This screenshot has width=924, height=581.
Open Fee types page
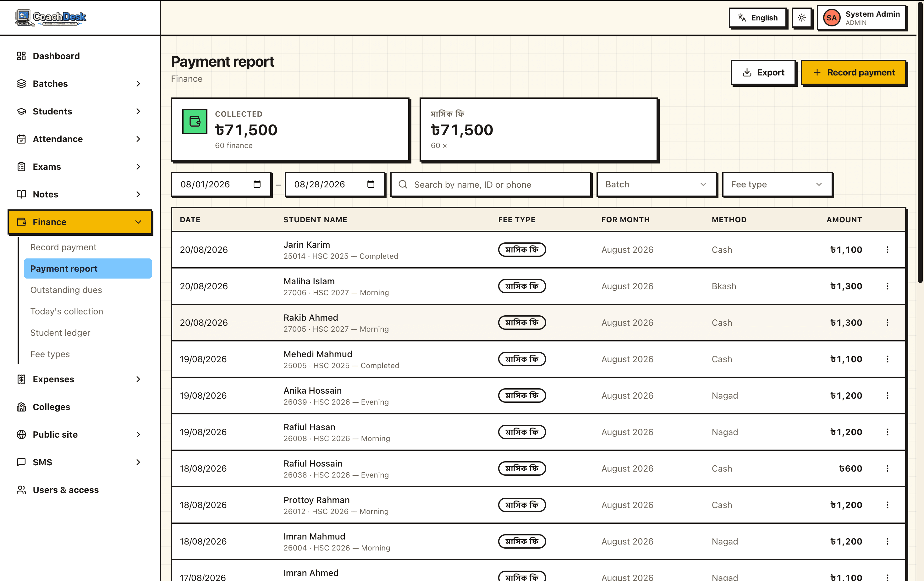pos(50,354)
